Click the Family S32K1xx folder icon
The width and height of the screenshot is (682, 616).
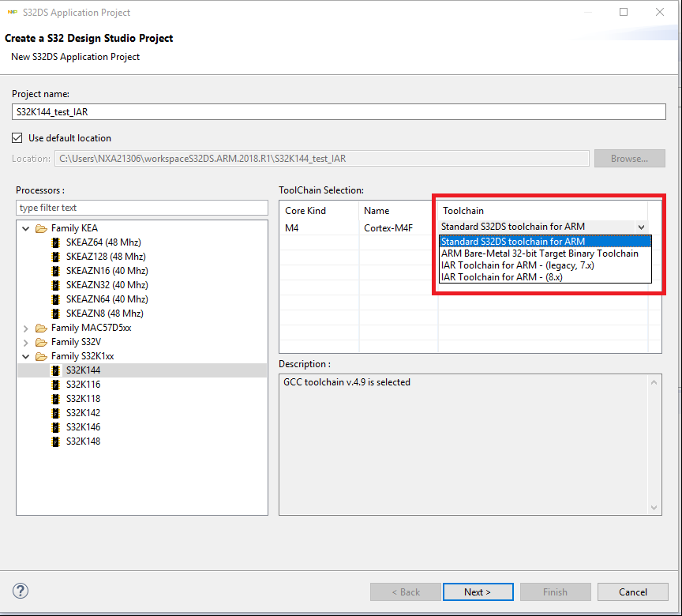tap(41, 356)
